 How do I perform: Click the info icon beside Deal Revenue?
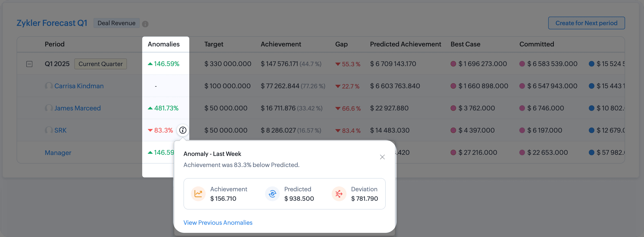(x=145, y=24)
